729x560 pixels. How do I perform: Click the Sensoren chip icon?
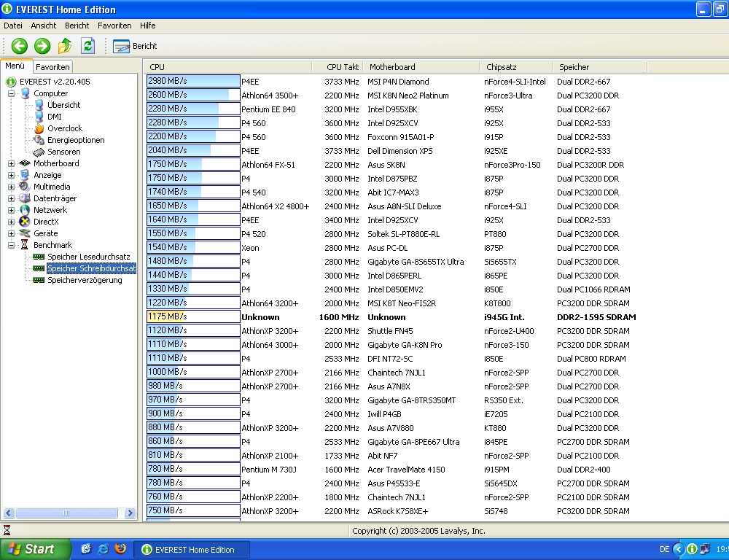(39, 152)
